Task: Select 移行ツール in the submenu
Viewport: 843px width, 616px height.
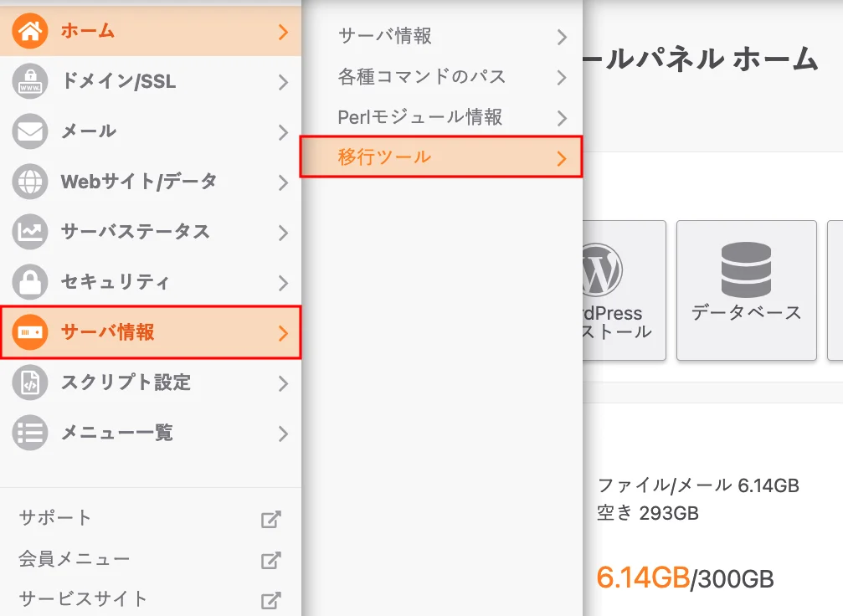Action: [440, 157]
